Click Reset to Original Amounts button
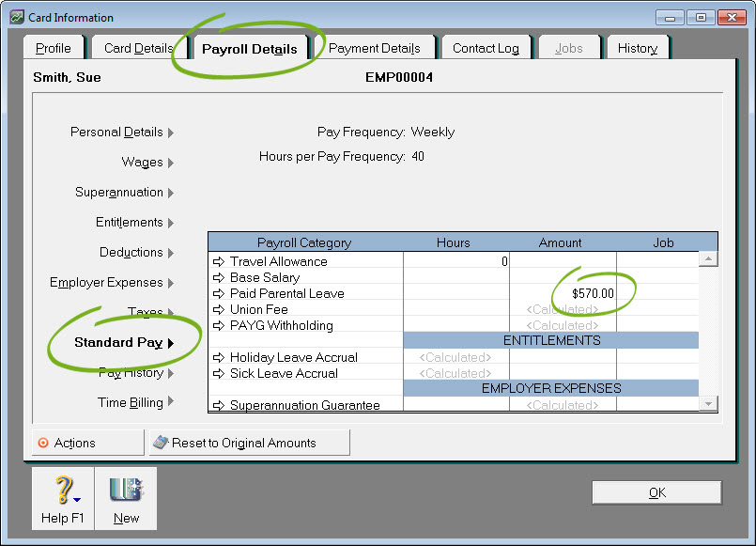756x546 pixels. coord(249,443)
